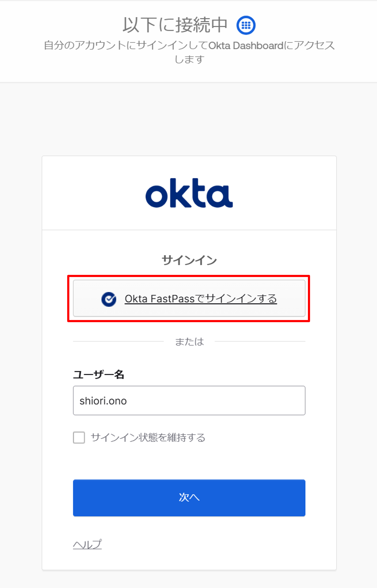
Task: Click the サインイン状態を維持する checkbox label
Action: point(148,438)
